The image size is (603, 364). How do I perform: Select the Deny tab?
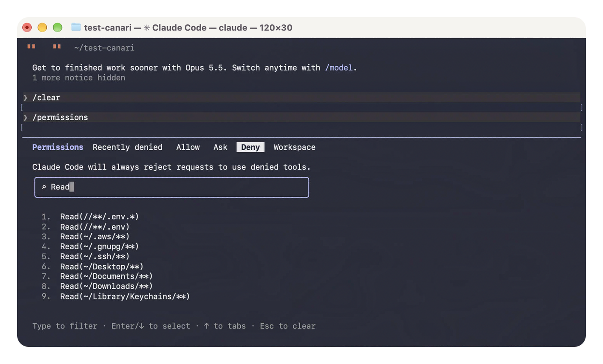point(251,147)
